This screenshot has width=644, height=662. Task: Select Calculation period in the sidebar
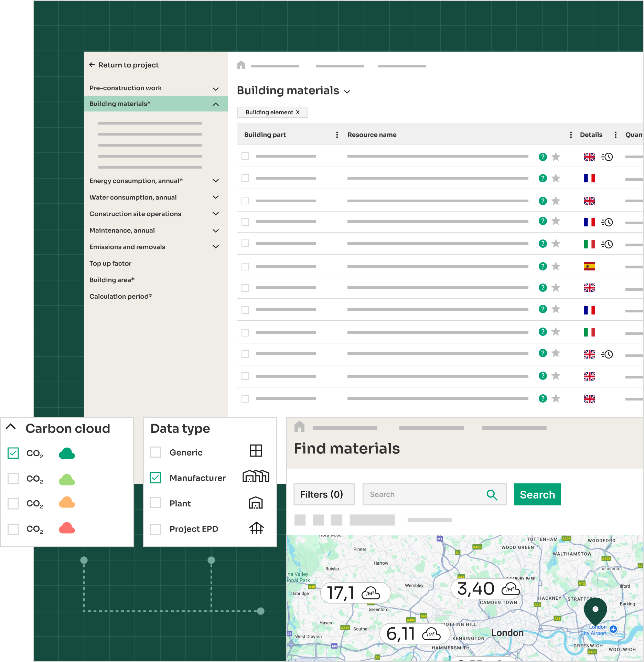tap(120, 297)
